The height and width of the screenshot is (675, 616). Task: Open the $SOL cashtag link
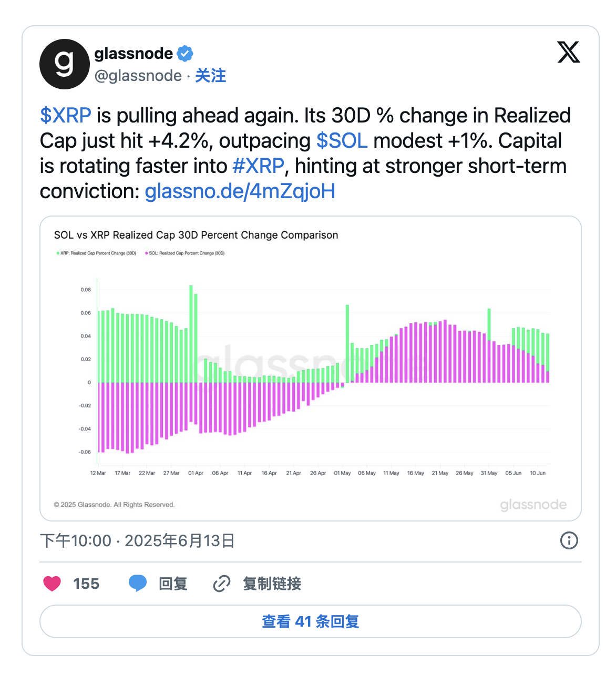342,141
